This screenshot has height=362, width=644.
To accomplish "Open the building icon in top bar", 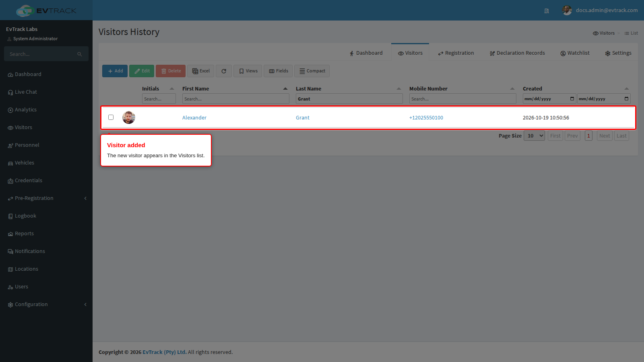I will (x=547, y=11).
